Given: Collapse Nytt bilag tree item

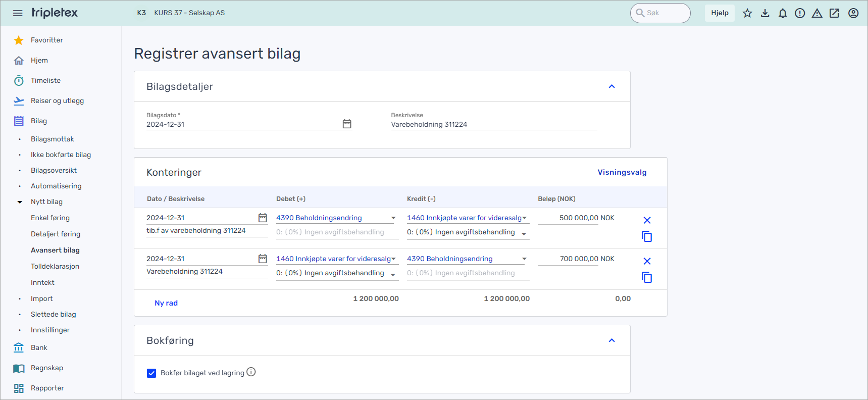Looking at the screenshot, I should (x=20, y=202).
